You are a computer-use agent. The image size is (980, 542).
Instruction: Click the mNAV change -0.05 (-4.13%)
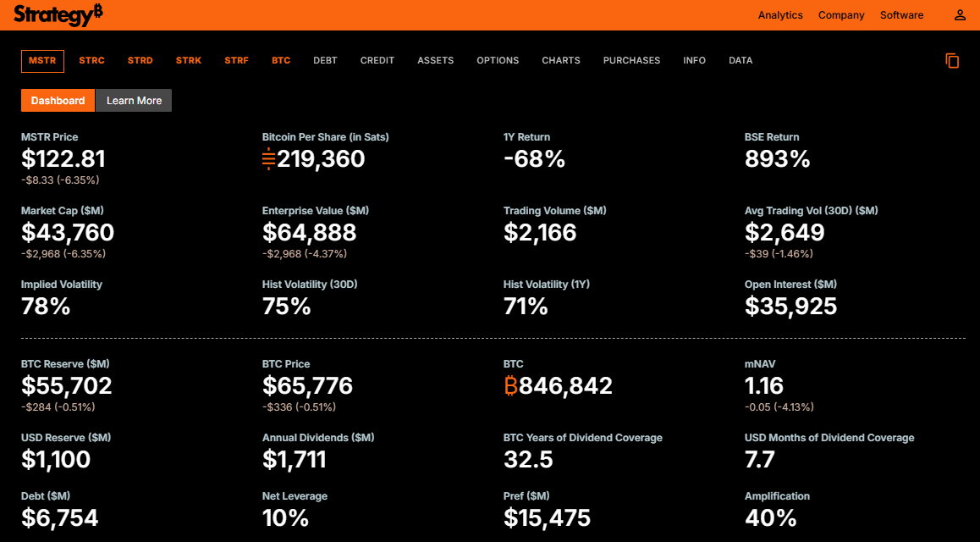779,407
